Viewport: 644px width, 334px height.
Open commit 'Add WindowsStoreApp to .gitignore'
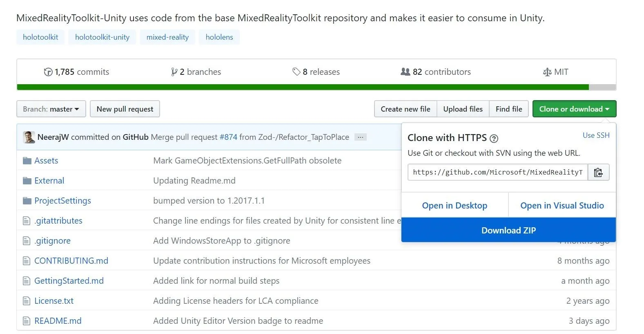tap(222, 241)
